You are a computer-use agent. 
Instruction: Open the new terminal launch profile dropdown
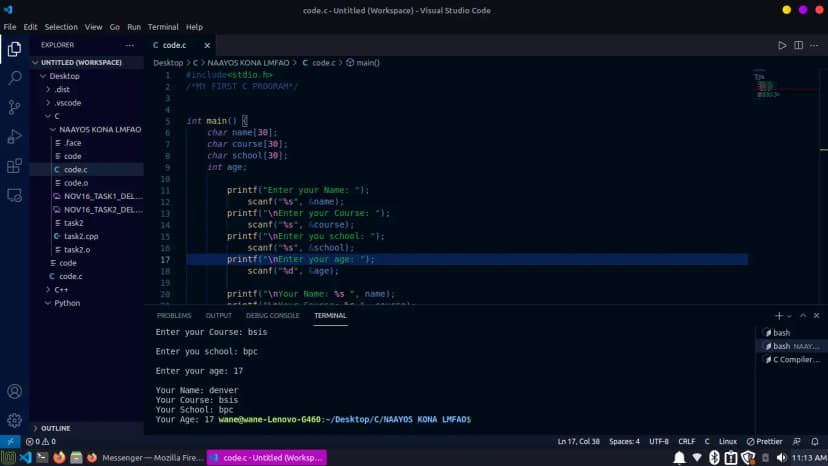[790, 315]
